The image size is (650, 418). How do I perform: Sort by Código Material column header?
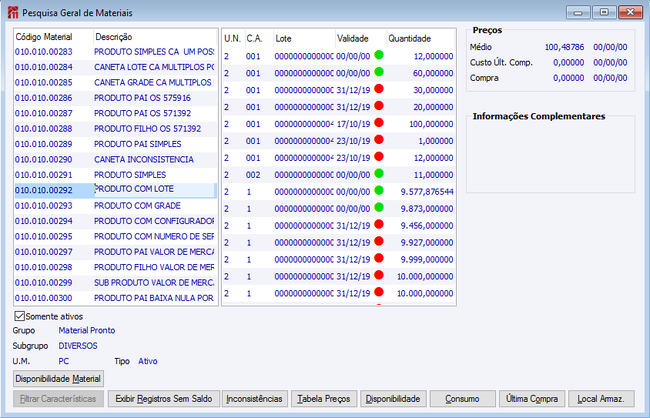pos(53,37)
